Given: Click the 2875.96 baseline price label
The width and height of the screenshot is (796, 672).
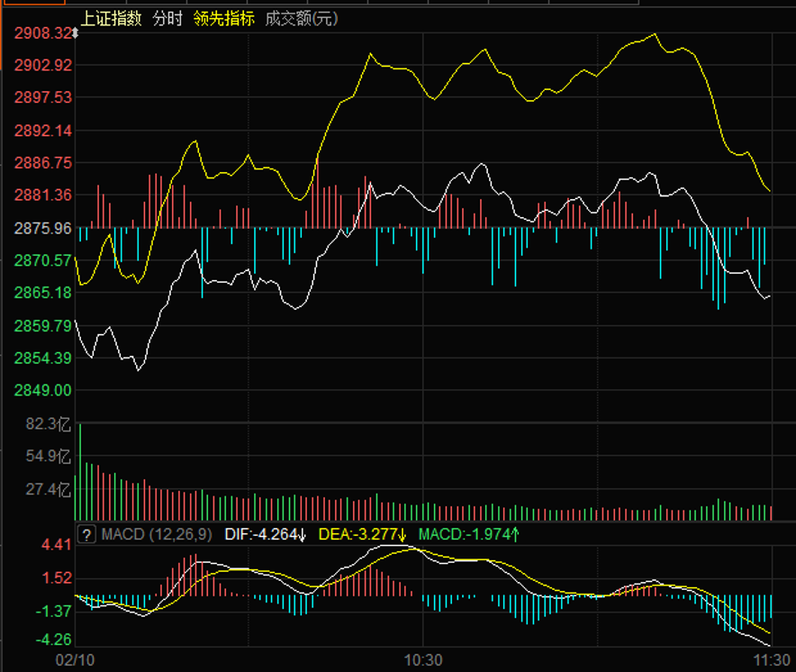Looking at the screenshot, I should coord(42,228).
